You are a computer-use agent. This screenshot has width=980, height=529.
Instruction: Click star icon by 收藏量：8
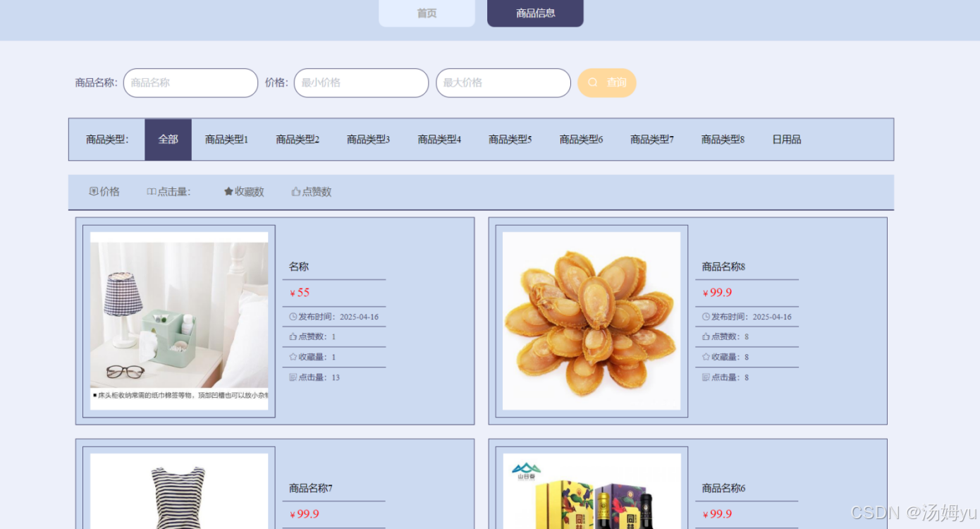(706, 357)
